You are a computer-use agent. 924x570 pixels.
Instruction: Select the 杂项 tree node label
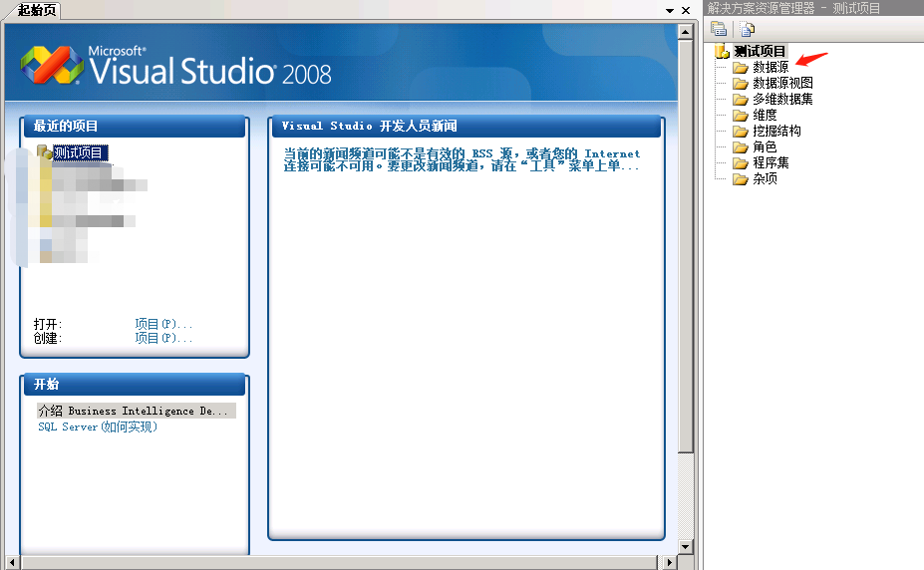(765, 178)
